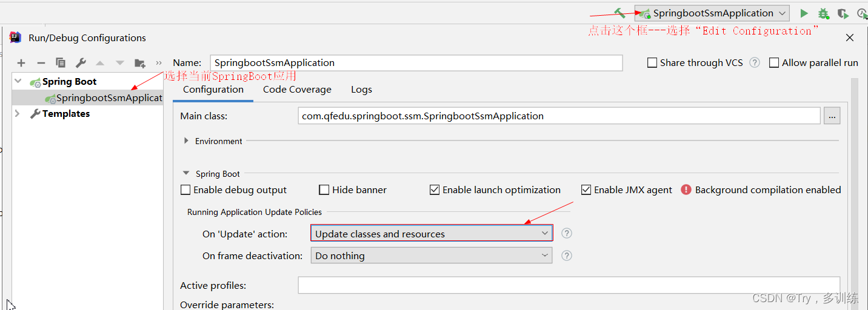Image resolution: width=868 pixels, height=310 pixels.
Task: Toggle Enable debug output
Action: point(185,190)
